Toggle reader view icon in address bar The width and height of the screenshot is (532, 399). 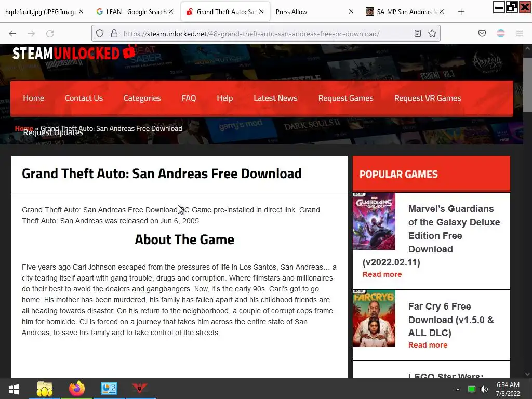click(x=418, y=33)
